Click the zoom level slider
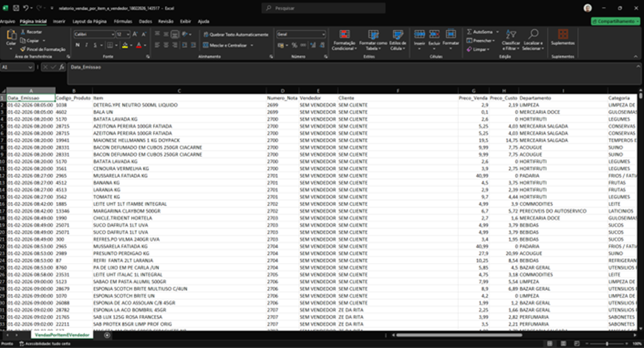Screen dimensions: 644x348 click(x=607, y=343)
